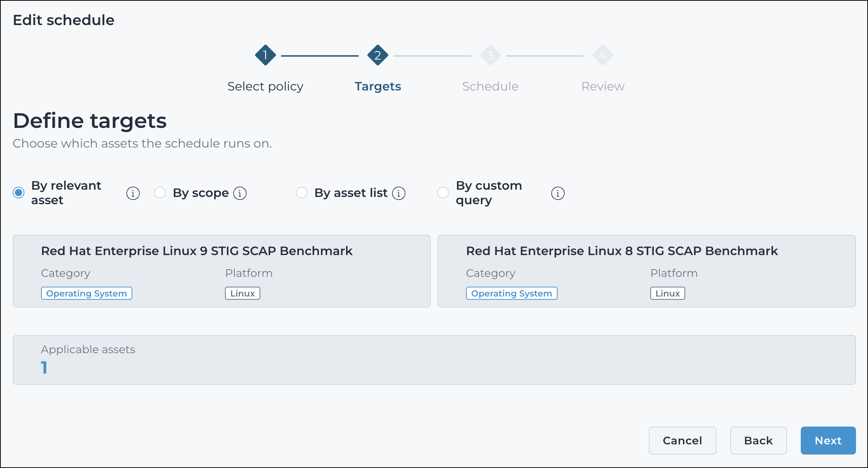Viewport: 868px width, 468px height.
Task: Show info tooltip for By scope
Action: click(x=240, y=193)
